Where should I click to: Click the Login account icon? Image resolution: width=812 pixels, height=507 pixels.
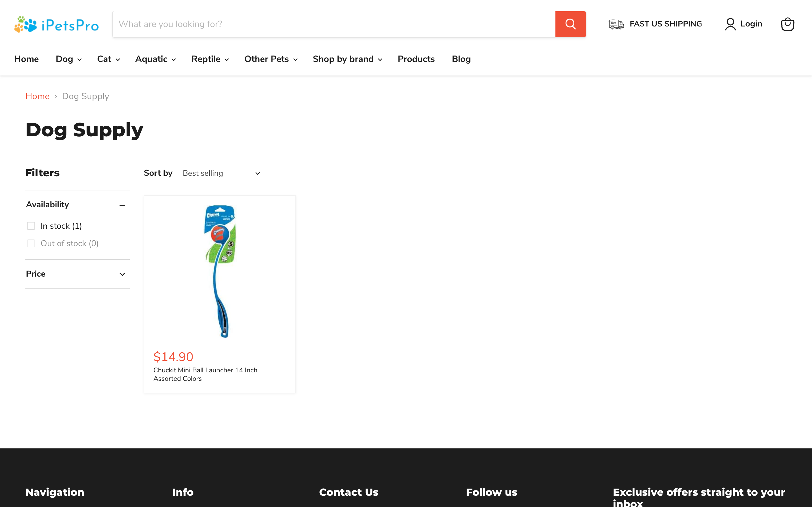click(x=730, y=24)
